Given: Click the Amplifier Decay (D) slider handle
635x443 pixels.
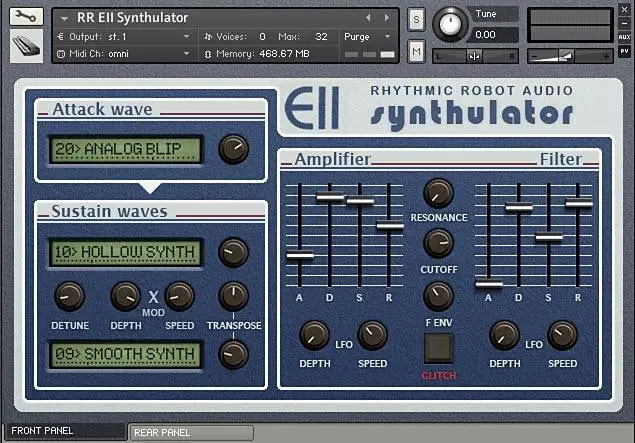Looking at the screenshot, I should click(x=330, y=197).
